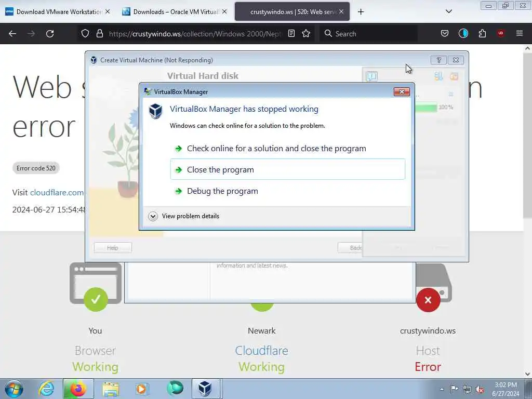The width and height of the screenshot is (532, 399).
Task: Click the green check Browser status icon
Action: (96, 299)
